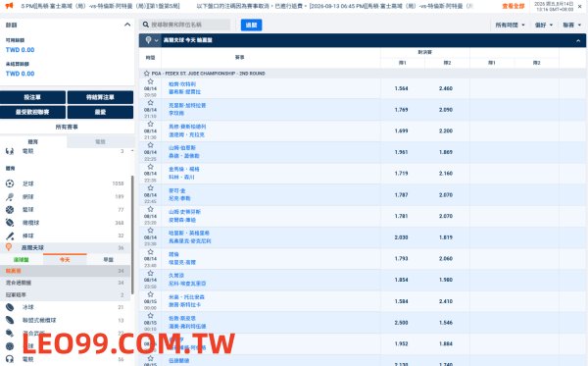Click orange 查看全部 view all link
This screenshot has height=366, width=588.
[x=513, y=6]
